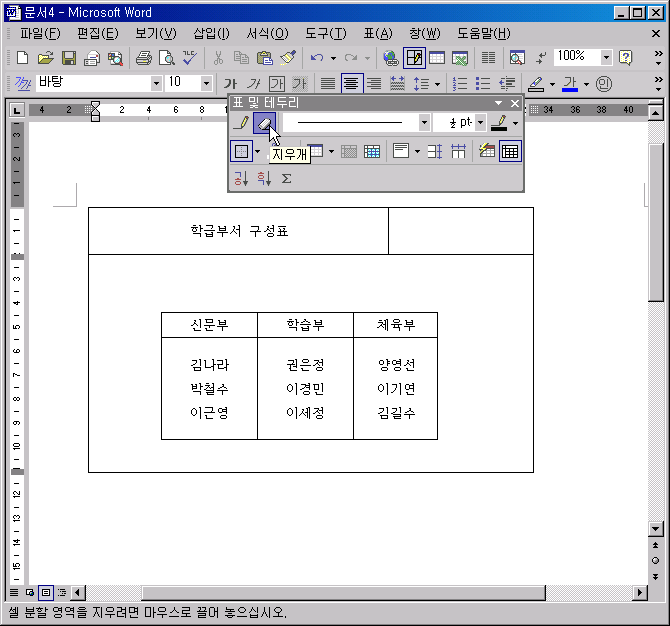Open the 표(A) table menu
The height and width of the screenshot is (626, 670).
[x=377, y=33]
